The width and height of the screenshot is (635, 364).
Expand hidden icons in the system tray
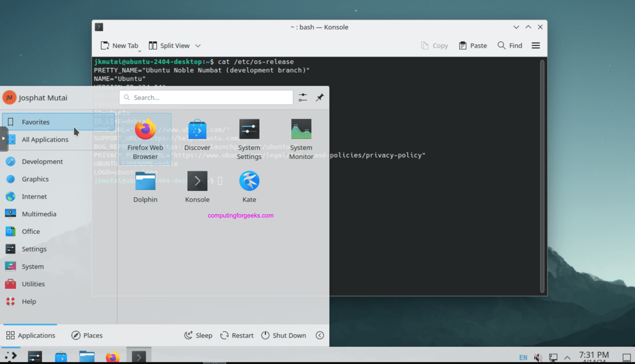pyautogui.click(x=567, y=357)
